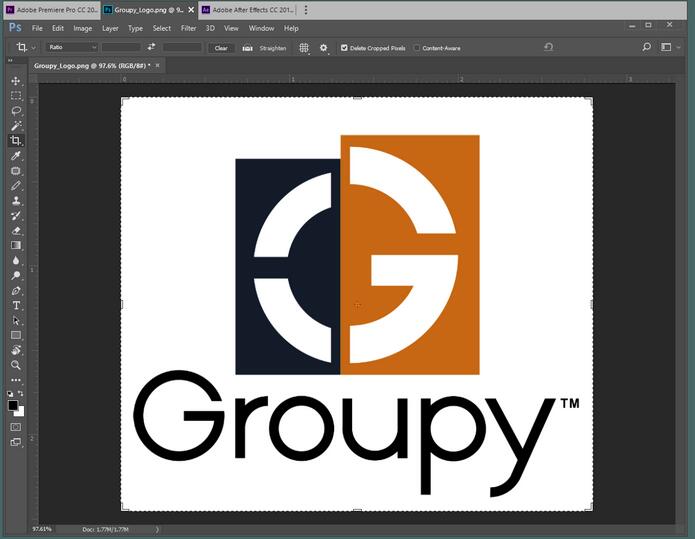695x539 pixels.
Task: Switch foreground and background colors
Action: point(21,393)
